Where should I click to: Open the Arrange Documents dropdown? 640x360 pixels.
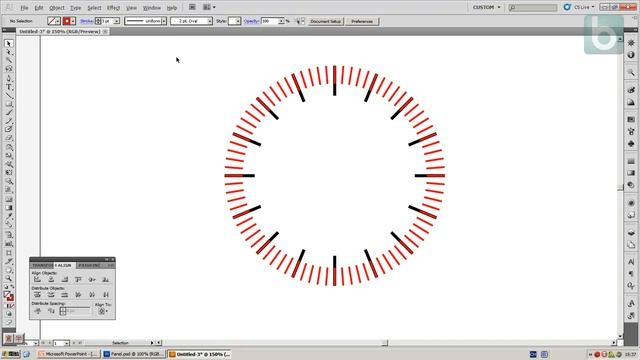tap(209, 7)
